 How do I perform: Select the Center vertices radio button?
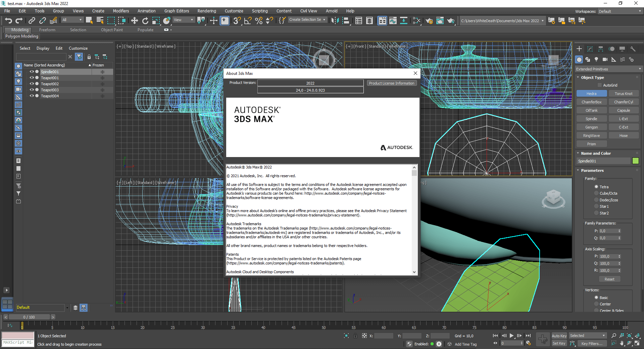pos(596,304)
